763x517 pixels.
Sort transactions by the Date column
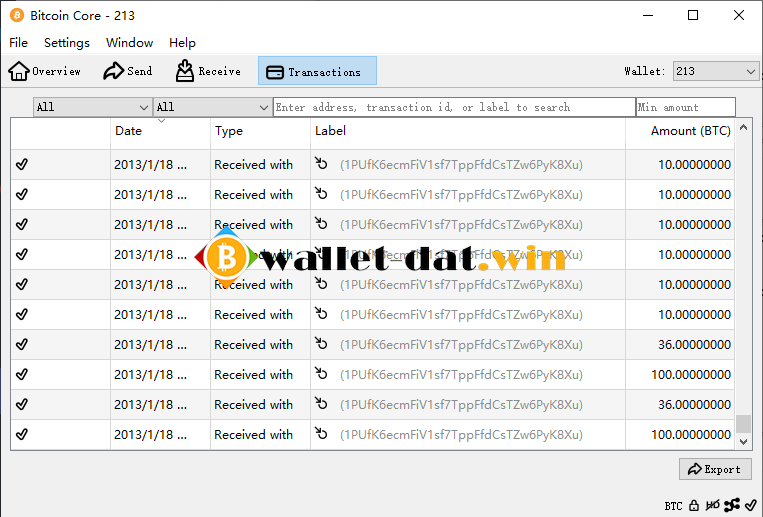160,131
